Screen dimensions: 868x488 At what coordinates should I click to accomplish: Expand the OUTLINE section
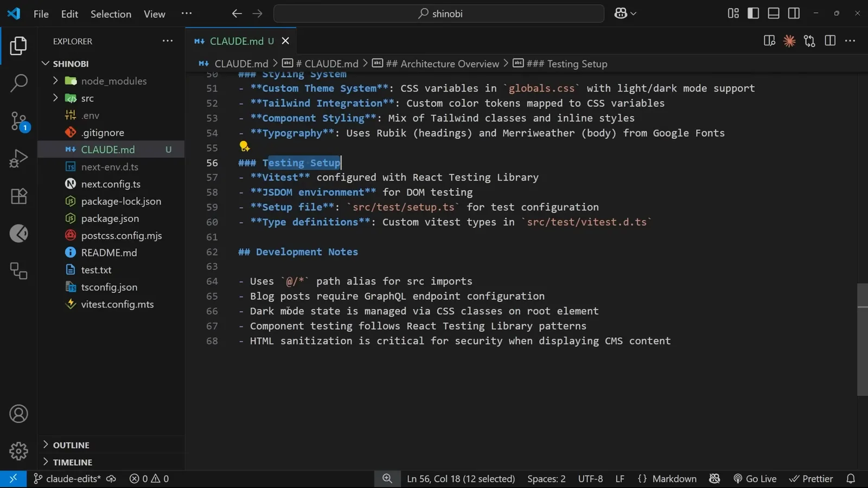pyautogui.click(x=46, y=445)
